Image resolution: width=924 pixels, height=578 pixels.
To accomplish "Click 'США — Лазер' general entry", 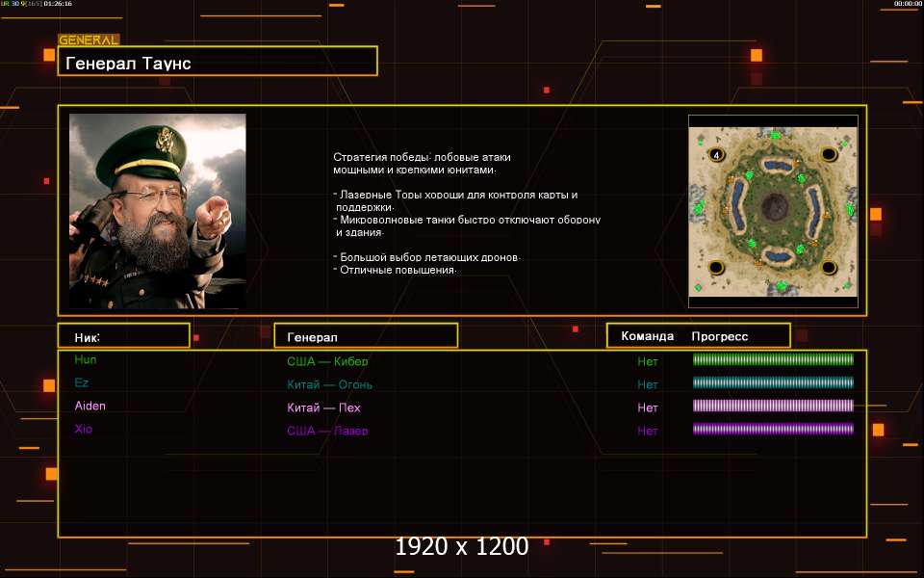I will click(327, 431).
